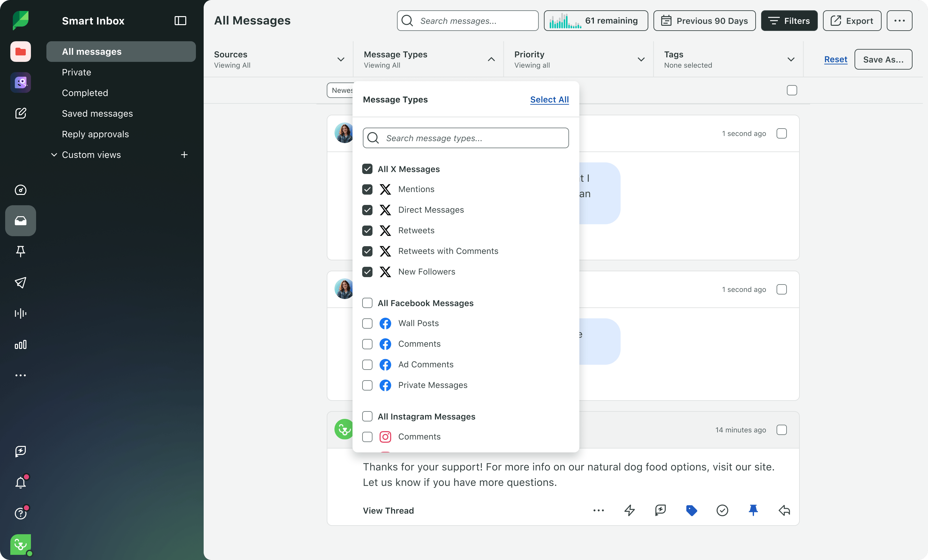Viewport: 928px width, 560px height.
Task: Click the lightning bolt action icon
Action: (x=629, y=510)
